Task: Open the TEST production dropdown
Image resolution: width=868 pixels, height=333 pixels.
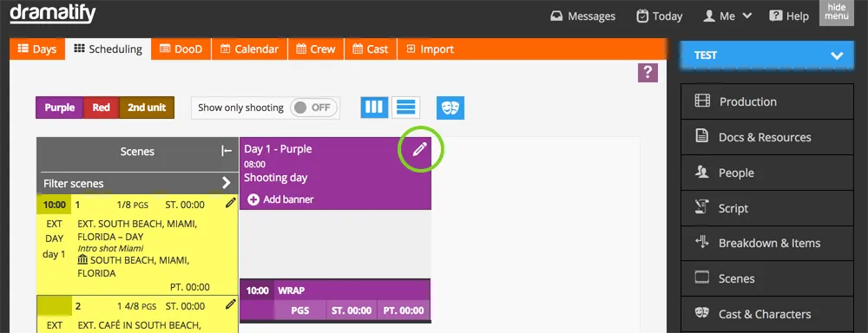Action: [x=766, y=55]
